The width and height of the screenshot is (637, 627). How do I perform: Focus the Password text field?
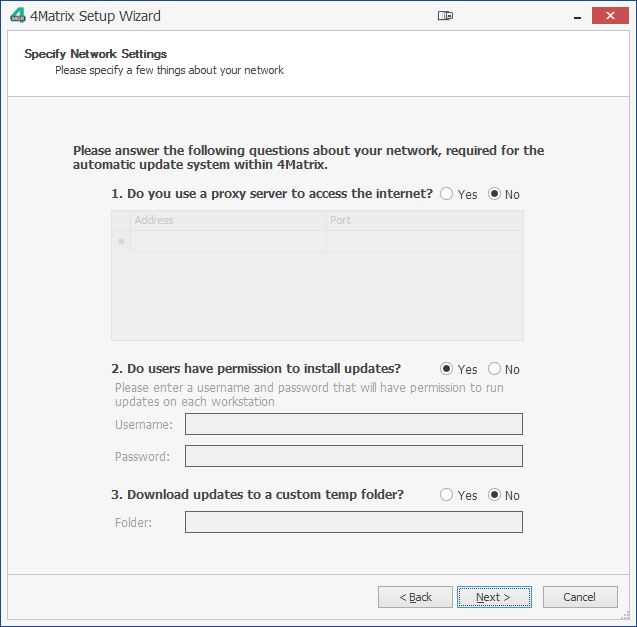[353, 457]
